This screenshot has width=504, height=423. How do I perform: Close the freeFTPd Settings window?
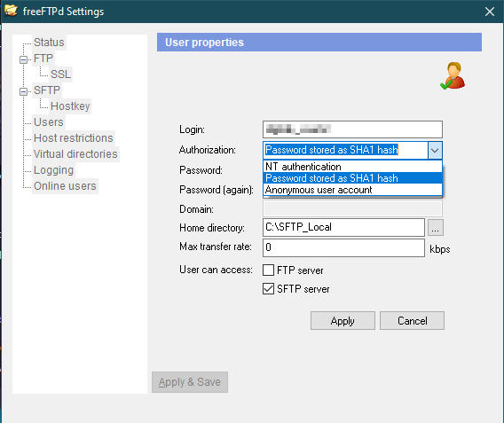[490, 12]
